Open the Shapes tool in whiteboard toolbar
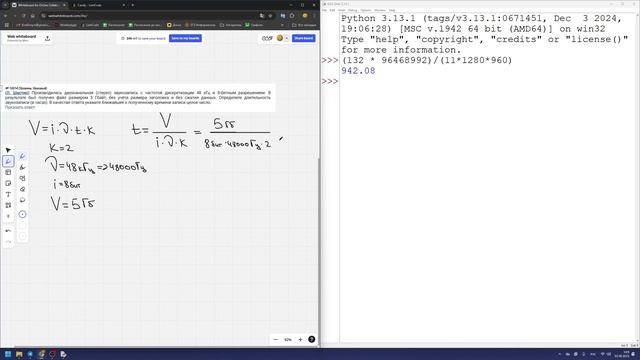 pyautogui.click(x=8, y=205)
